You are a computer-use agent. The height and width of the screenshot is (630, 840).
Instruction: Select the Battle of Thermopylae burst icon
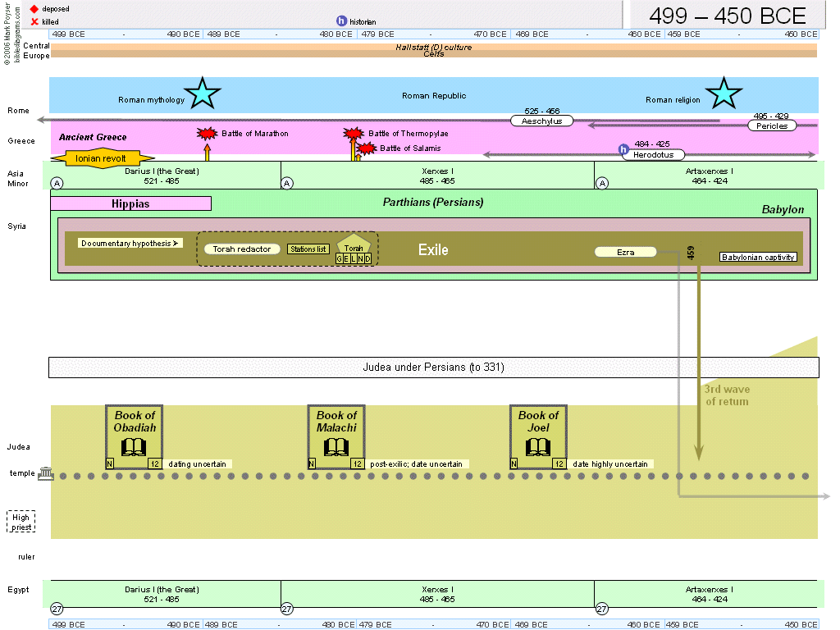point(354,133)
